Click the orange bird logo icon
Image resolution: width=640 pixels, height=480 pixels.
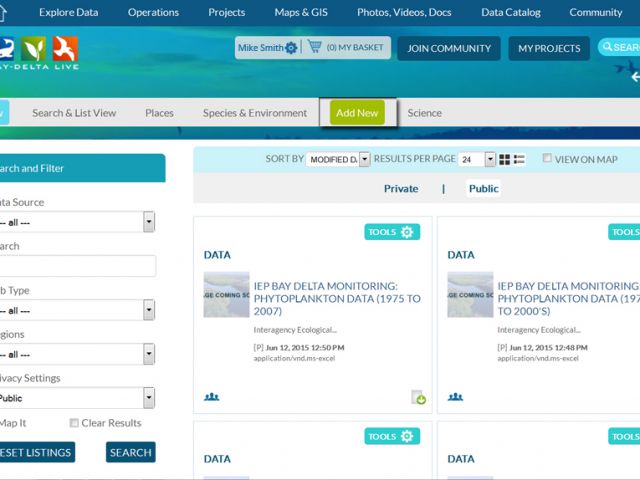tap(65, 49)
